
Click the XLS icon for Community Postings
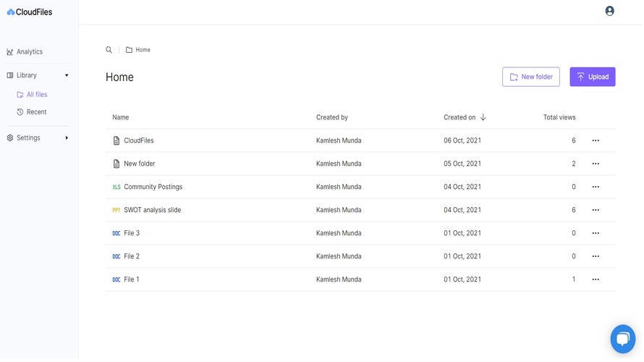click(x=116, y=187)
